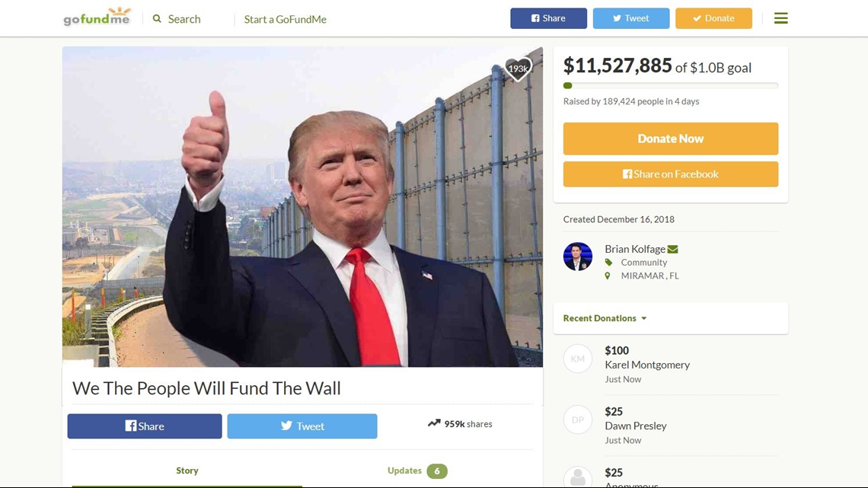The image size is (868, 488).
Task: Click envelope icon next to Brian Kolfage
Action: [x=672, y=250]
